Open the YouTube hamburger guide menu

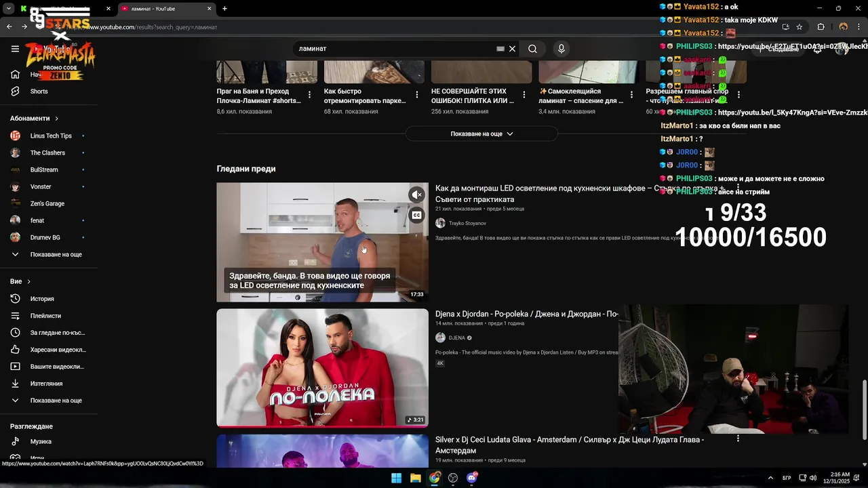pyautogui.click(x=15, y=49)
